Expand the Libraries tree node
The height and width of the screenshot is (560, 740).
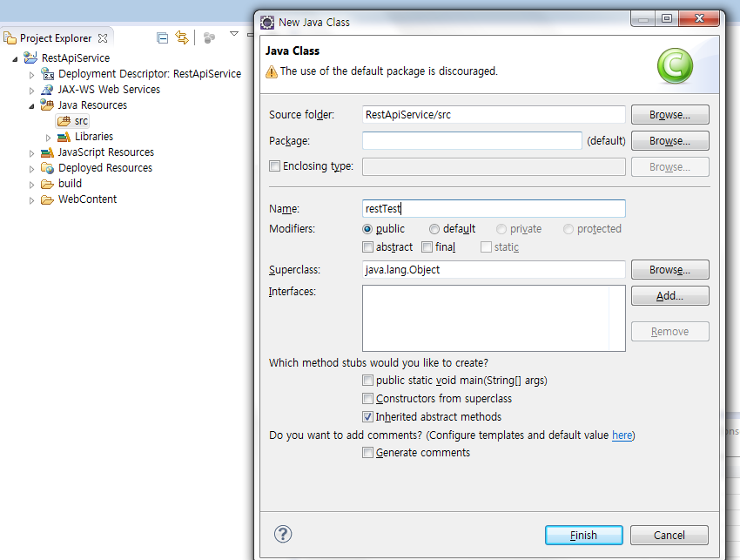[x=49, y=137]
